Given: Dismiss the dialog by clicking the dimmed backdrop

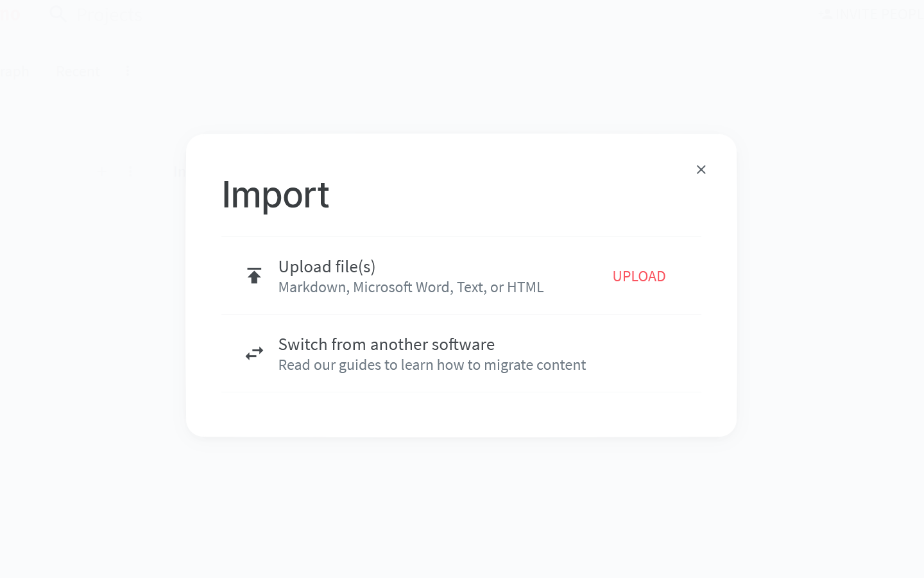Looking at the screenshot, I should coord(462,507).
